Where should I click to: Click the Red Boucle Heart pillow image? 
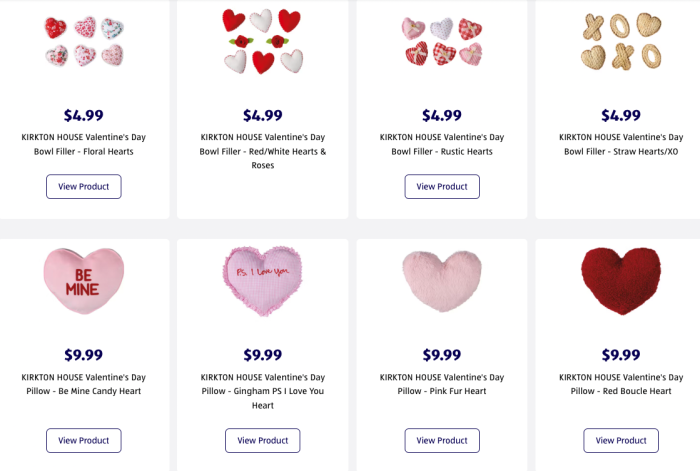click(x=621, y=280)
